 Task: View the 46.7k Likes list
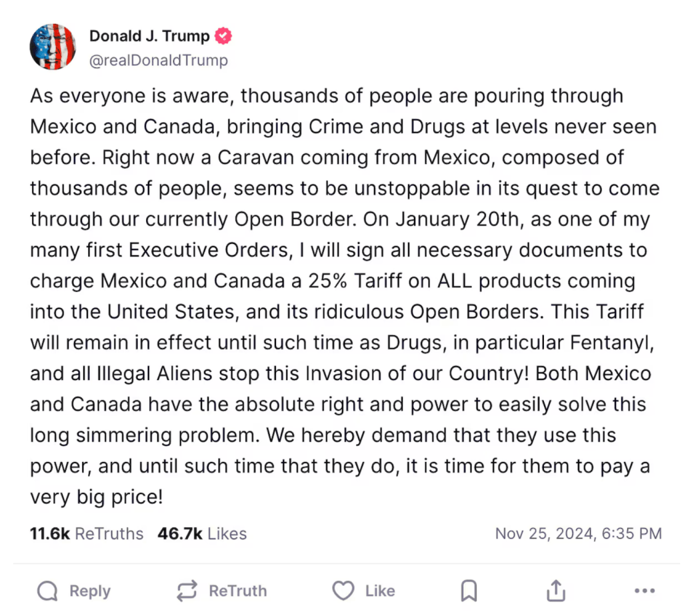click(x=202, y=533)
